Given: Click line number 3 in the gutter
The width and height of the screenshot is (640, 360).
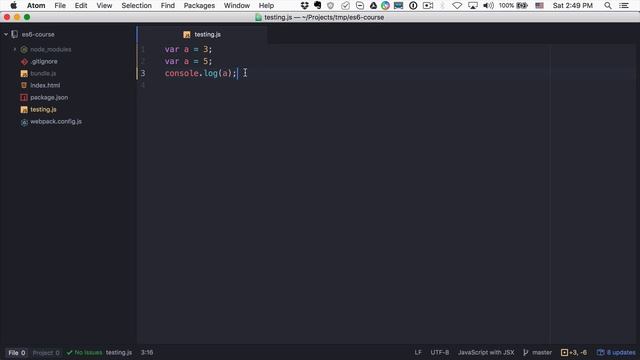Looking at the screenshot, I should click(x=143, y=73).
